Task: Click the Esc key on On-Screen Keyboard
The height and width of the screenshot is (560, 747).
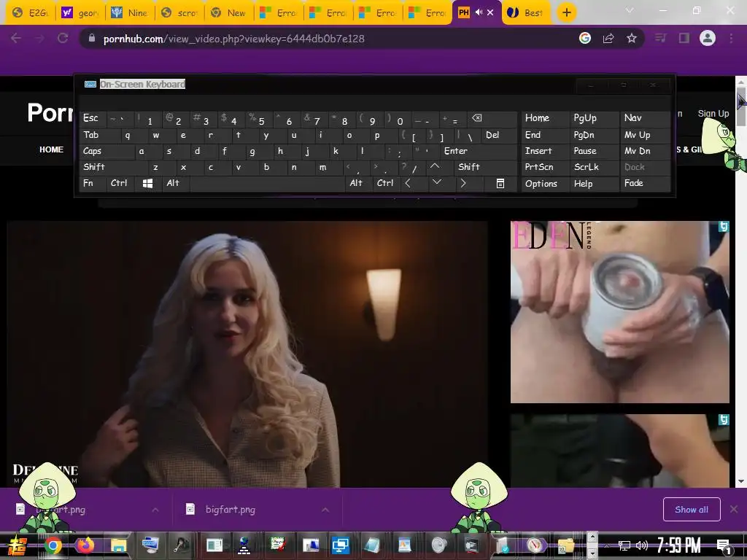Action: [x=93, y=118]
